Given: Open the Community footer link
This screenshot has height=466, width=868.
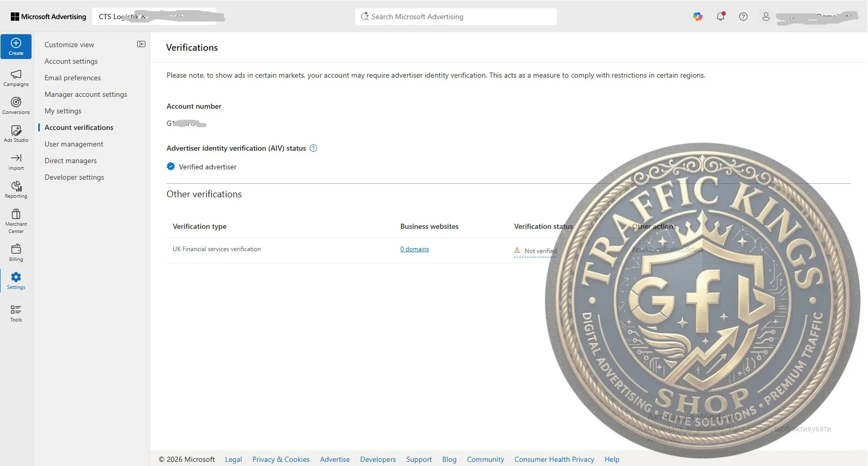Looking at the screenshot, I should coord(485,459).
